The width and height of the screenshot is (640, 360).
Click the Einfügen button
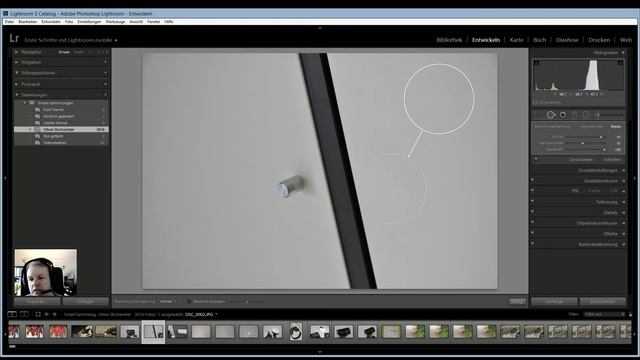click(x=86, y=302)
